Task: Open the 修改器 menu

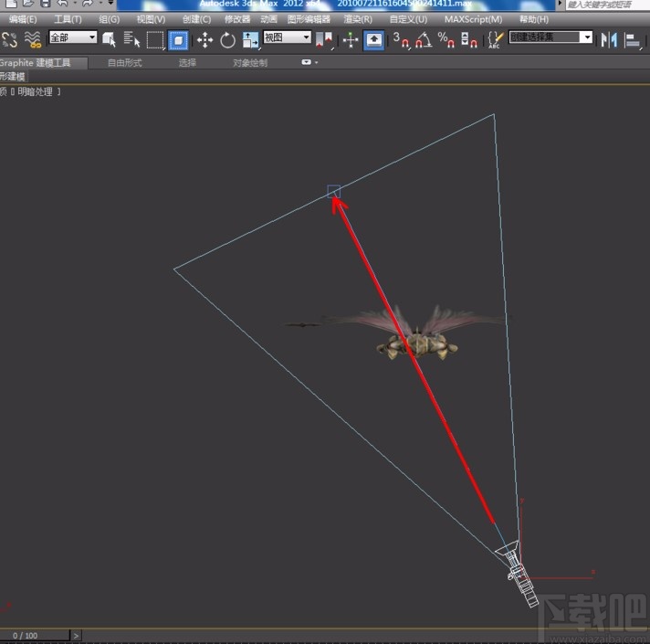Action: point(237,19)
